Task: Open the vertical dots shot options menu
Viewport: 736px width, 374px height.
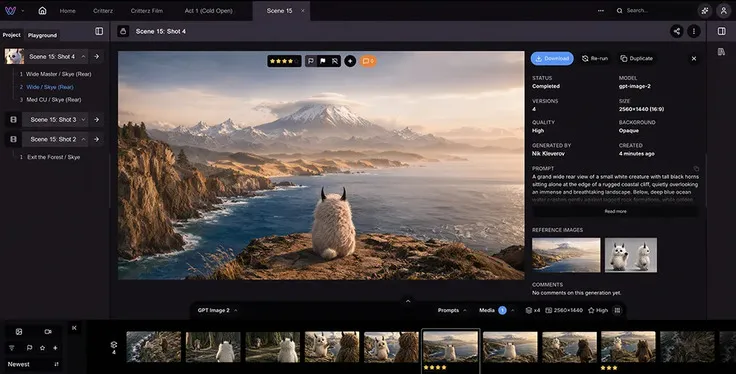Action: (x=694, y=31)
